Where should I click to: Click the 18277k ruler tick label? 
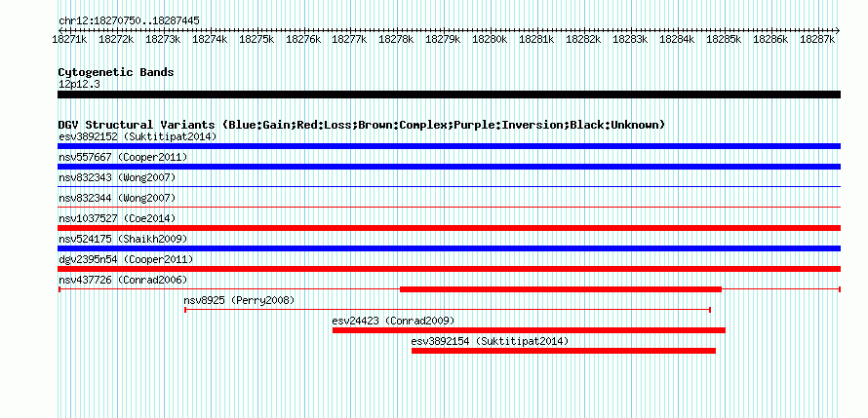click(350, 40)
